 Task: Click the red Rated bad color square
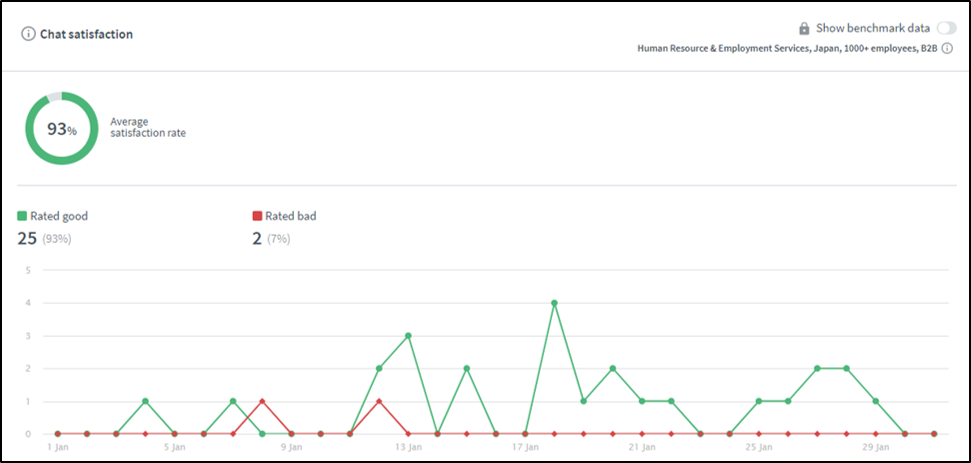(257, 215)
